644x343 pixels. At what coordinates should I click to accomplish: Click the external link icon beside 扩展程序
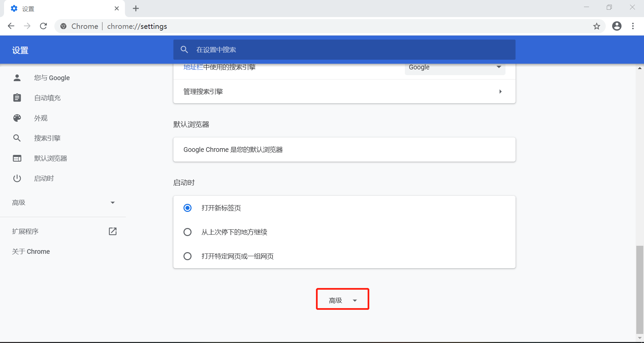click(x=113, y=231)
